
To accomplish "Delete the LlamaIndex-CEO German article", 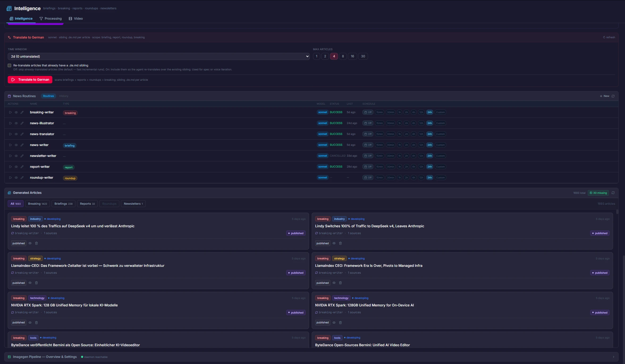I will [x=36, y=283].
